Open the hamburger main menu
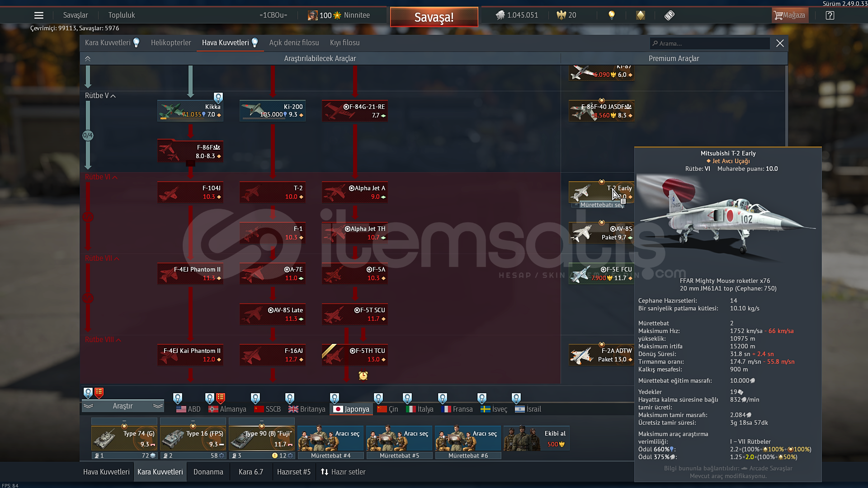The height and width of the screenshot is (488, 868). tap(39, 15)
